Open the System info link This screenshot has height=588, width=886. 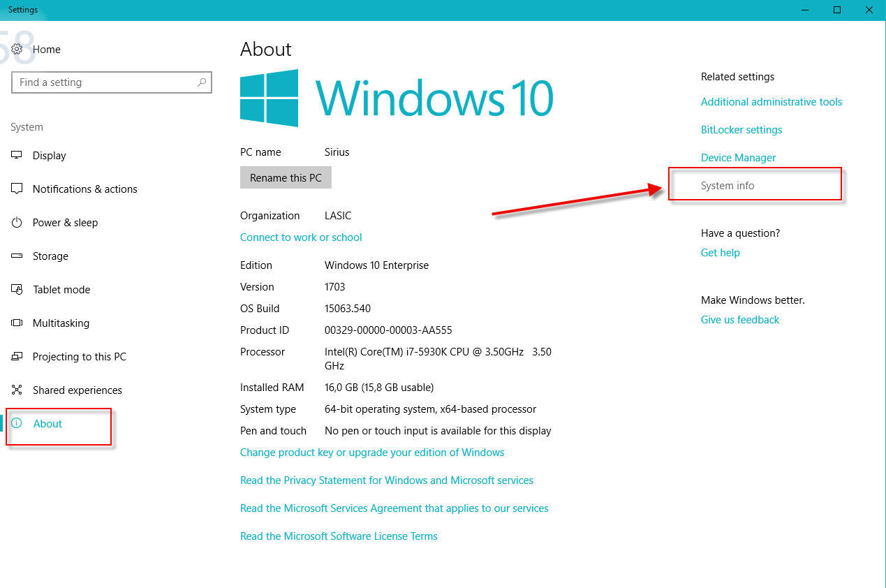(x=728, y=186)
